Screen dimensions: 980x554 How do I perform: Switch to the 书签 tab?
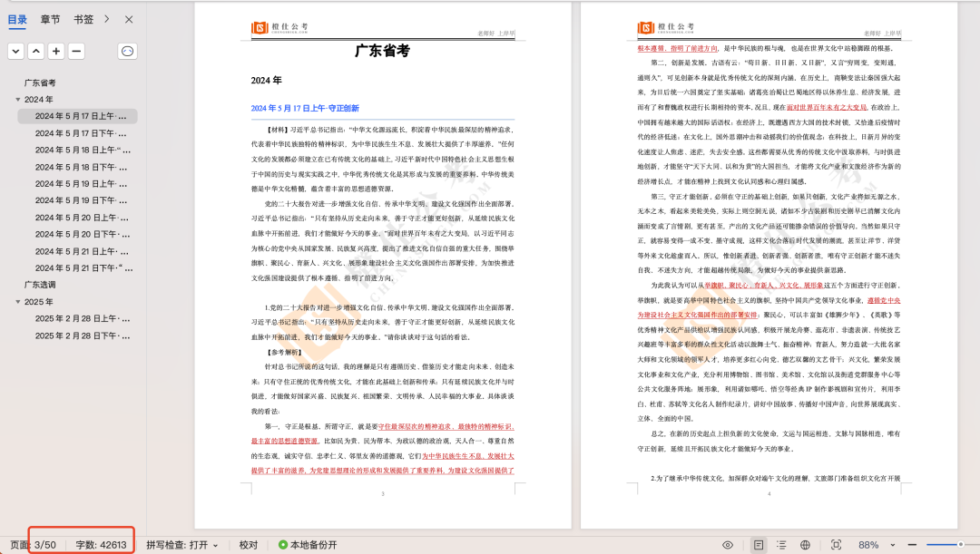tap(83, 19)
